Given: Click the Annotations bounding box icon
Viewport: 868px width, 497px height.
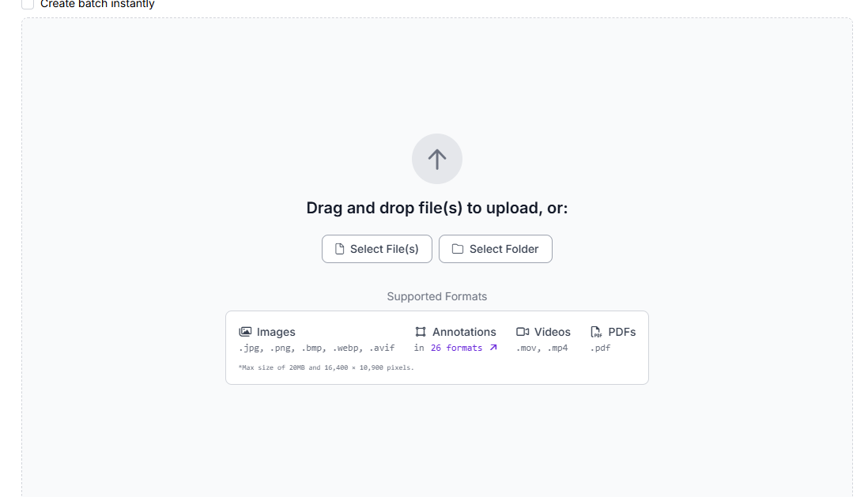Looking at the screenshot, I should 421,332.
